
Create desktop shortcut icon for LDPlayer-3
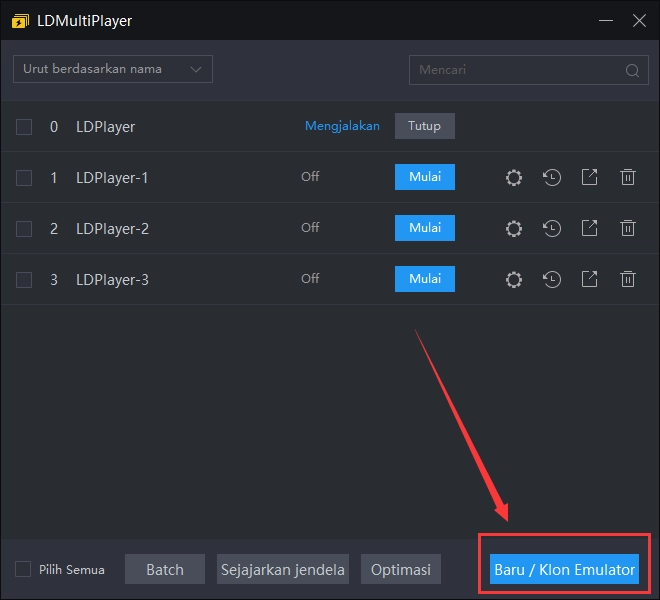[x=589, y=279]
